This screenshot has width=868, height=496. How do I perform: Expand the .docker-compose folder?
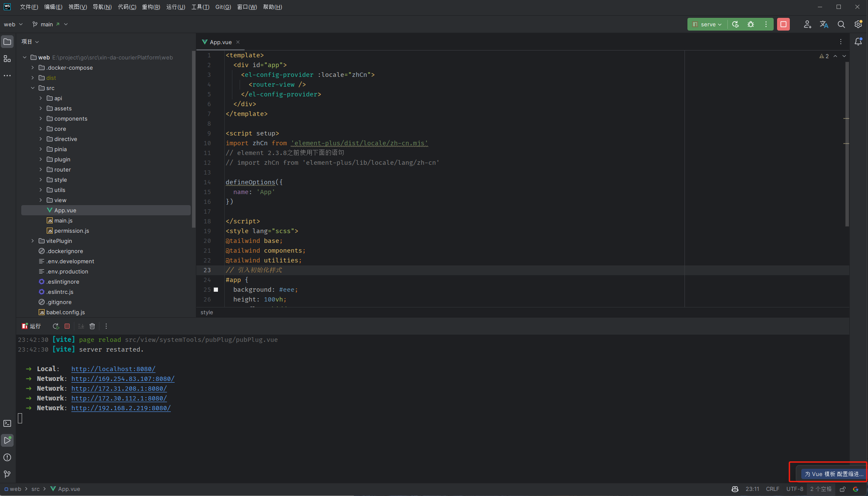(33, 68)
